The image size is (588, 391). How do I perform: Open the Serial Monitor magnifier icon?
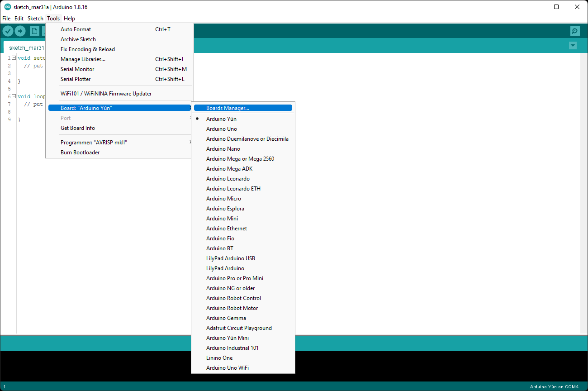tap(575, 31)
